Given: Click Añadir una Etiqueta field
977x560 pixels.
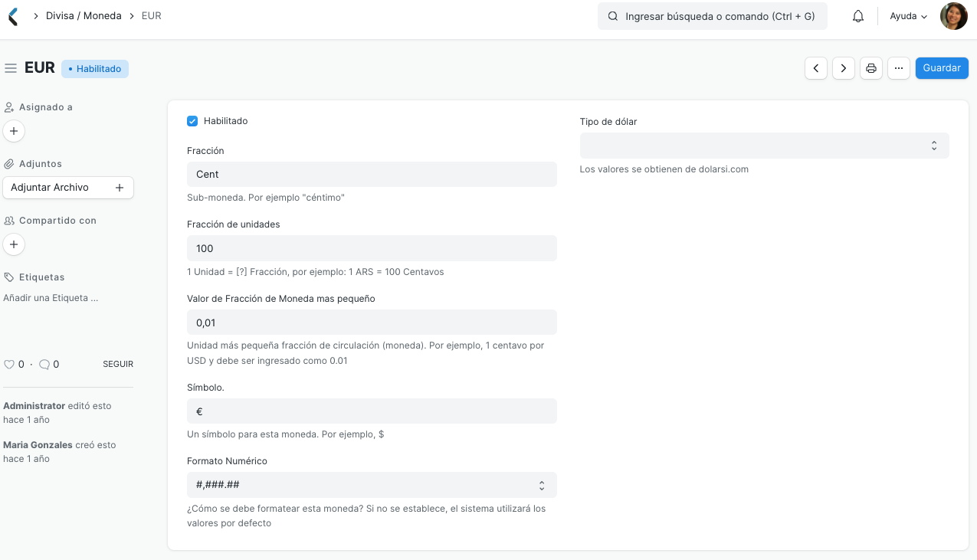Looking at the screenshot, I should pyautogui.click(x=51, y=298).
